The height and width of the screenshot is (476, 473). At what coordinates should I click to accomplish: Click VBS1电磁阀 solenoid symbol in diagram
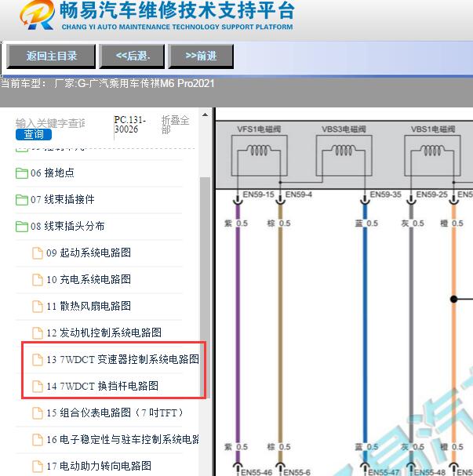coord(432,155)
